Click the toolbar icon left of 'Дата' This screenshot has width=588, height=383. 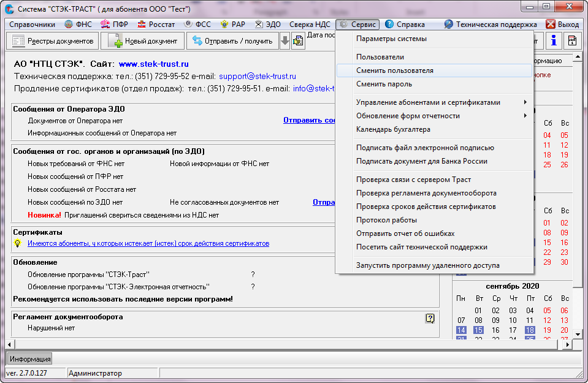298,40
